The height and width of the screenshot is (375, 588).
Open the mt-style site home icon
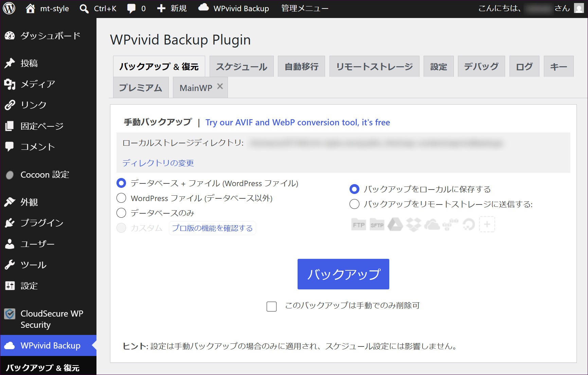30,8
